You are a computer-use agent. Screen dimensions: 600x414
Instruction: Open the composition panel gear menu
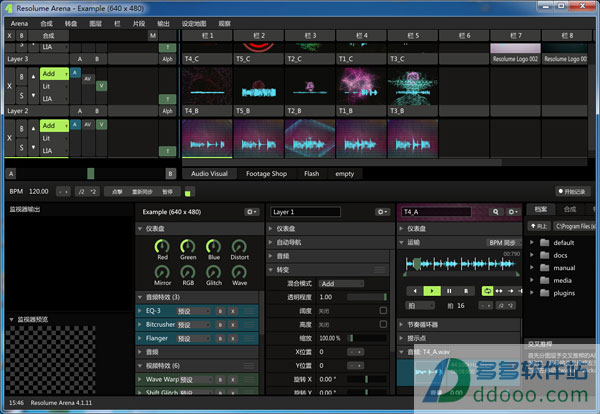point(251,212)
